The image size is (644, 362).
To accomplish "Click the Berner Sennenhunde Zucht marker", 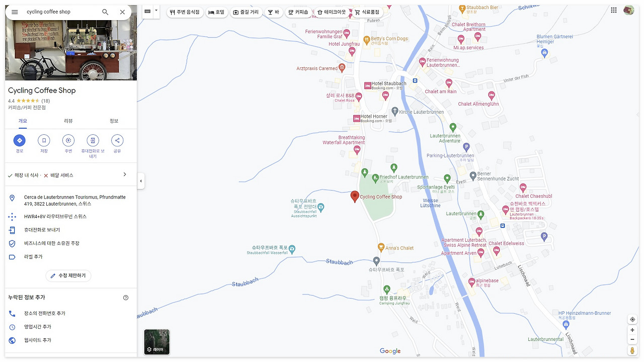I will pyautogui.click(x=473, y=175).
